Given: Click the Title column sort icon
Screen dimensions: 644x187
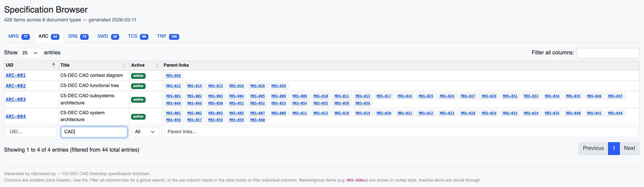Looking at the screenshot, I should (x=124, y=65).
